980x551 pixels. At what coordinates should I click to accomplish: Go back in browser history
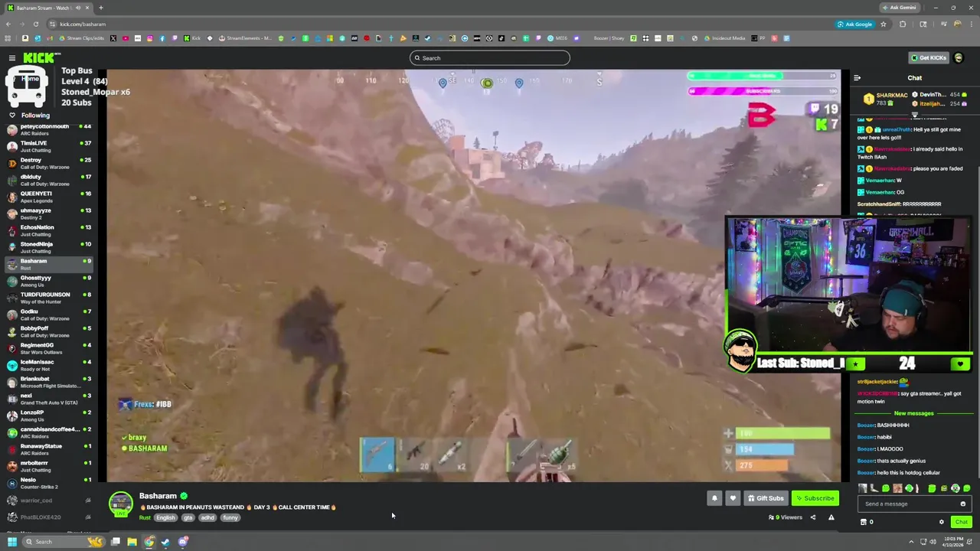click(x=8, y=24)
